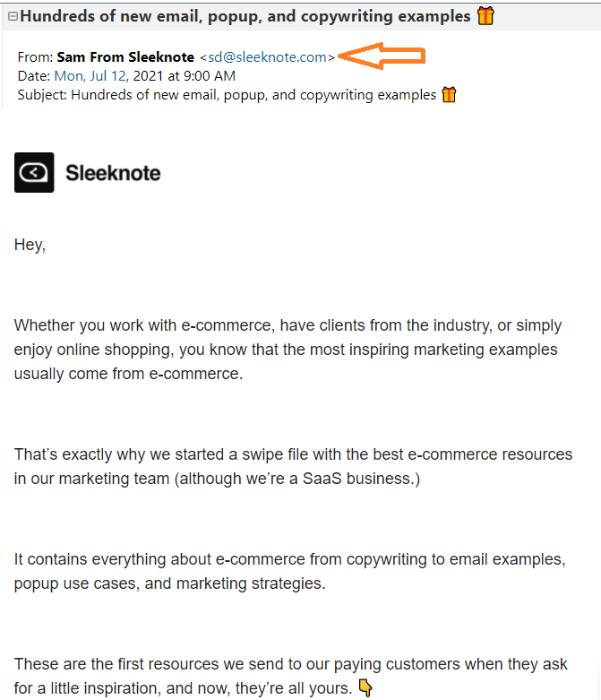Click the 'From:' label
The height and width of the screenshot is (700, 601).
click(35, 57)
